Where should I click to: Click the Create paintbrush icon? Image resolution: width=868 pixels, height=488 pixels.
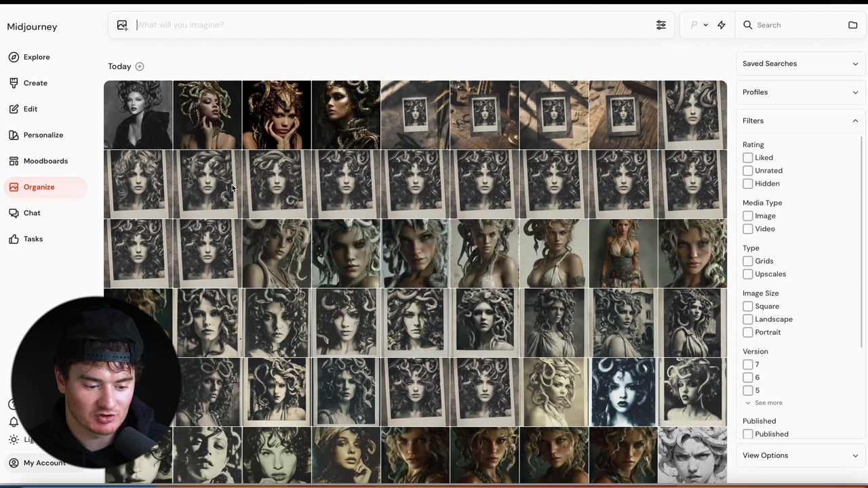coord(14,83)
